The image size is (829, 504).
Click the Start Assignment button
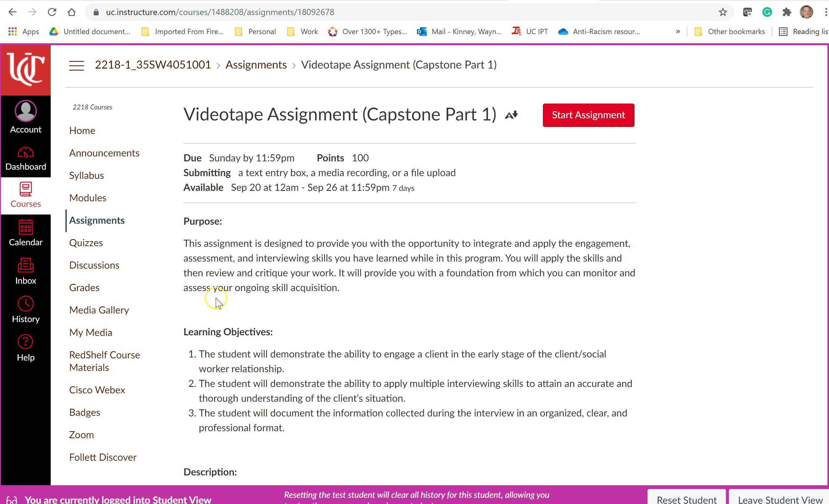pos(588,115)
